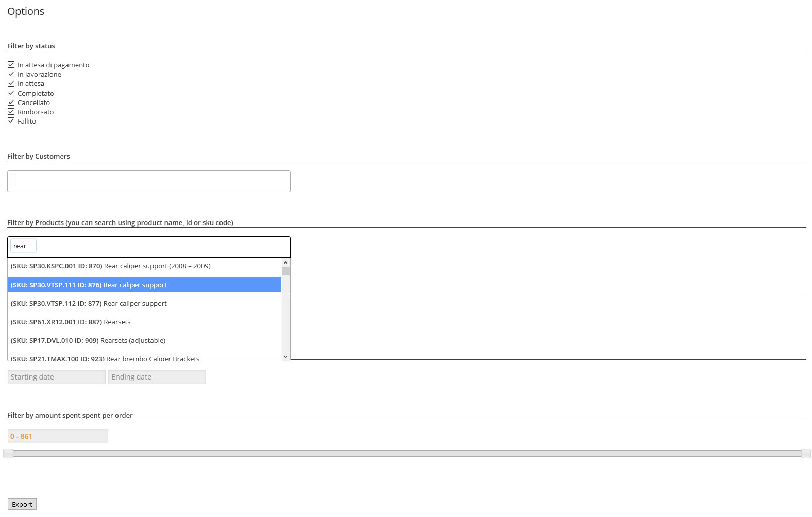This screenshot has width=812, height=517.
Task: Toggle the In attesa checkbox
Action: pyautogui.click(x=11, y=83)
